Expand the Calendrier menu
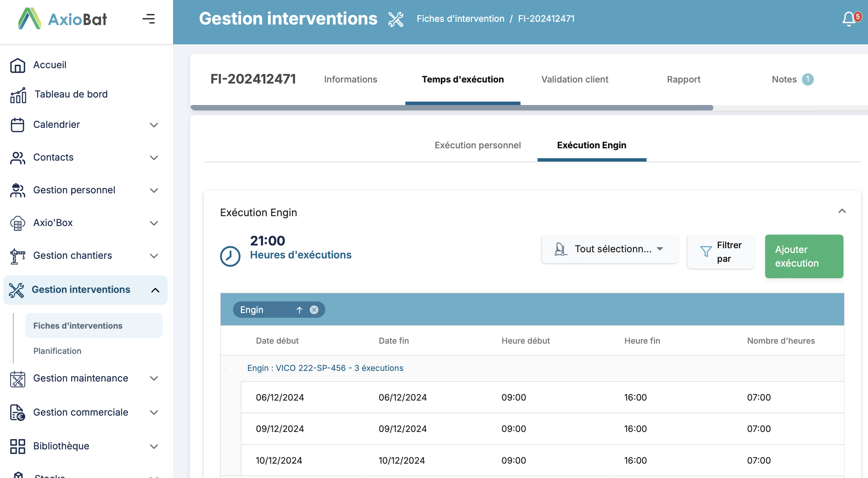This screenshot has width=868, height=478. tap(154, 125)
